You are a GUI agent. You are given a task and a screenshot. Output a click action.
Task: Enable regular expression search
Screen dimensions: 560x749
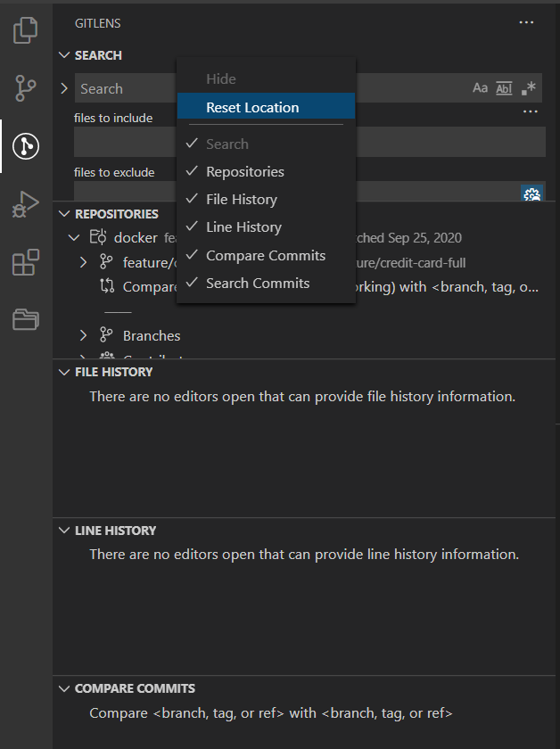528,88
